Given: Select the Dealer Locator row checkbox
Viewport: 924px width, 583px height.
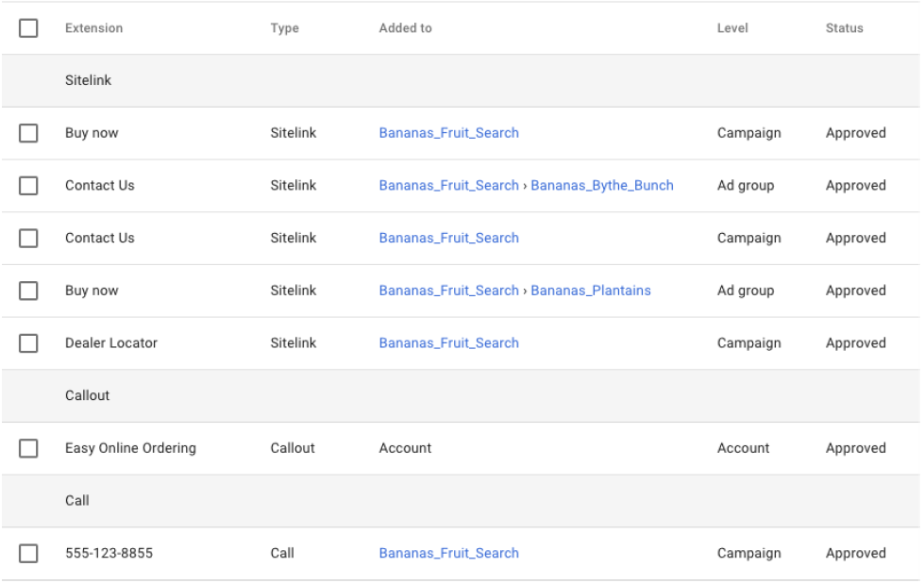Looking at the screenshot, I should tap(28, 342).
